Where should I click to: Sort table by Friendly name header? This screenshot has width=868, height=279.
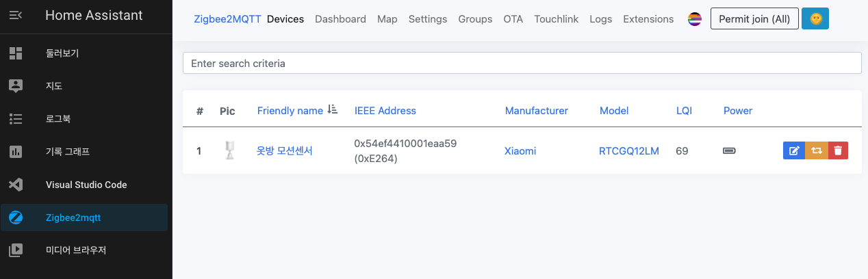(290, 110)
